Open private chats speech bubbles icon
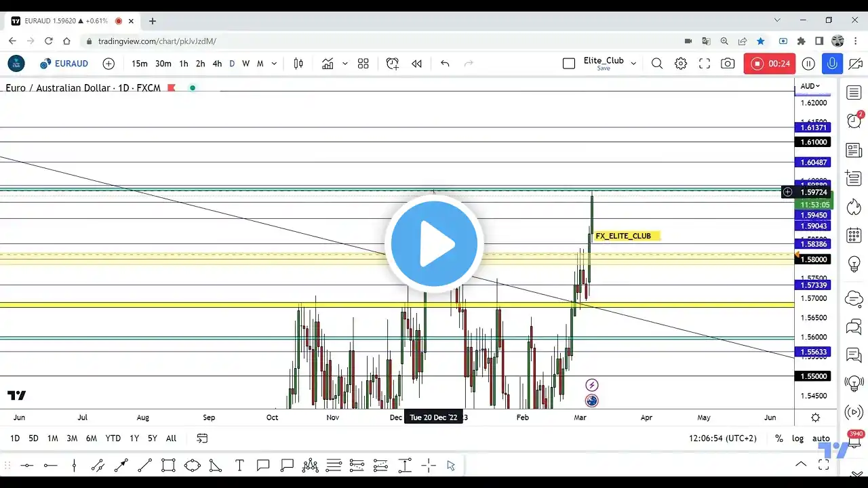868x488 pixels. click(x=854, y=327)
